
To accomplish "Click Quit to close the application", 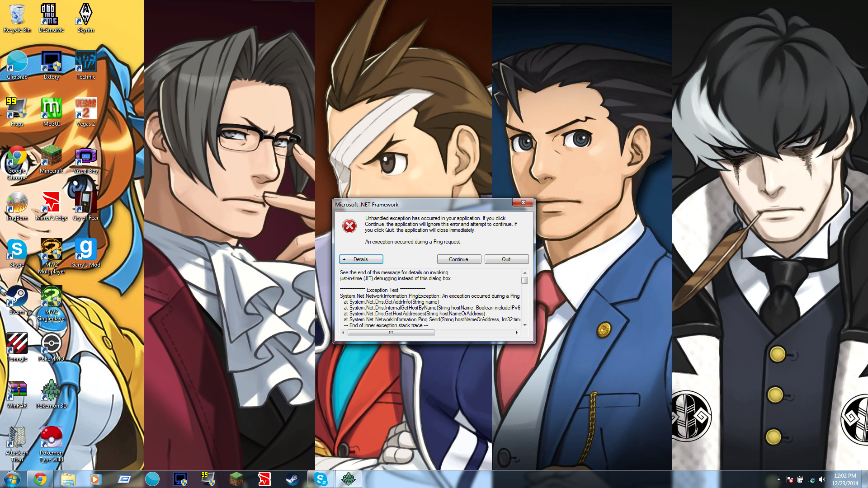I will (506, 259).
